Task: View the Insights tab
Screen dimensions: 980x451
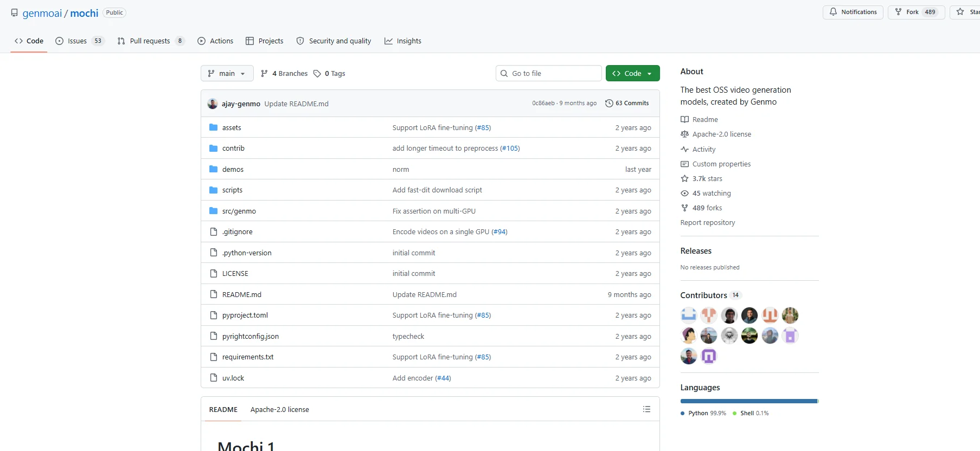Action: click(403, 41)
